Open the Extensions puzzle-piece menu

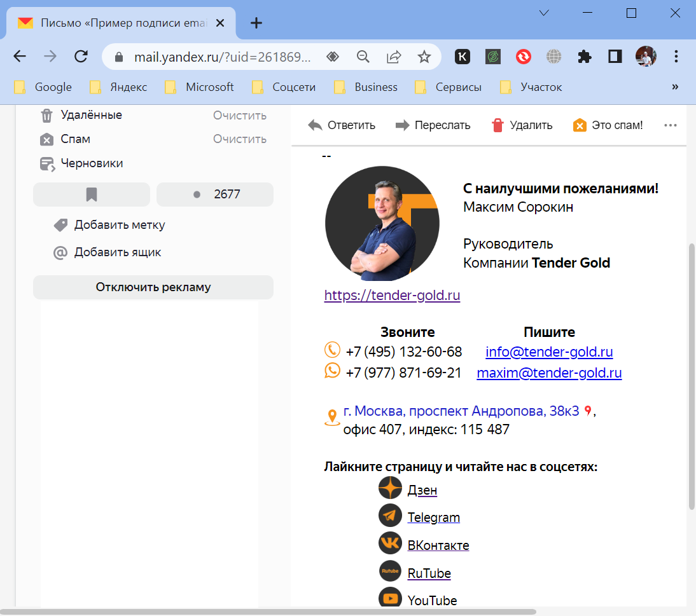(x=585, y=57)
